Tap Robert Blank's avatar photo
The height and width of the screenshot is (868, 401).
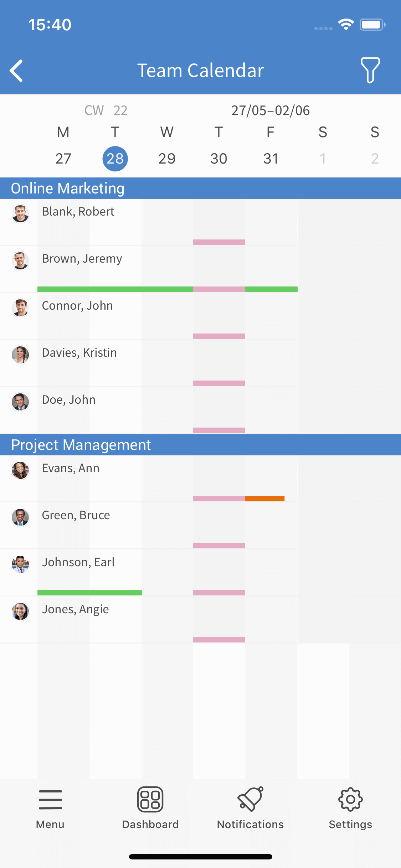coord(20,214)
